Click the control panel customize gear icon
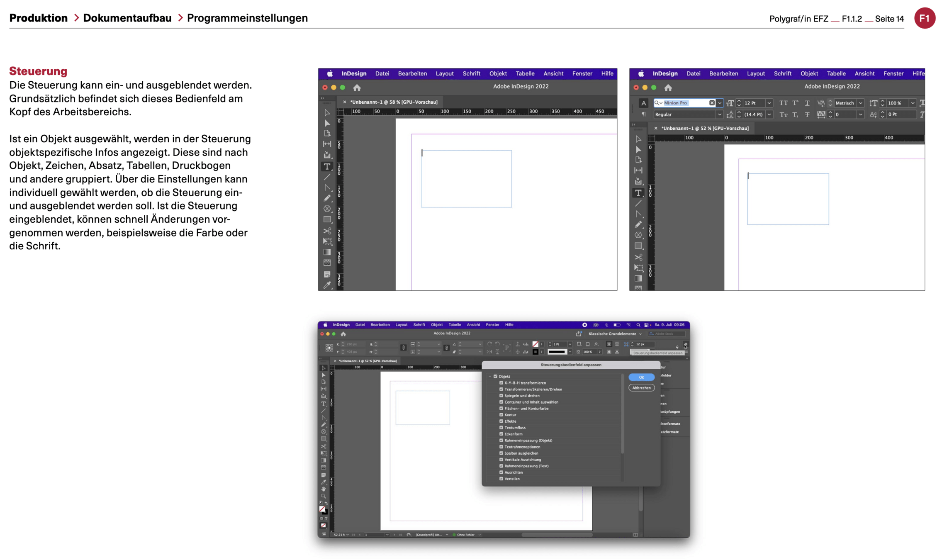This screenshot has height=560, width=942. 686,345
